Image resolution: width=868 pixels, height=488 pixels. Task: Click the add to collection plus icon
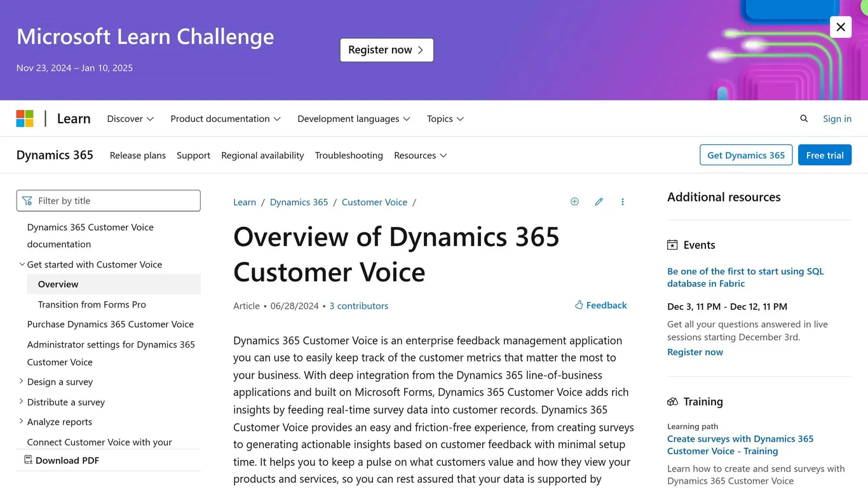[x=574, y=201]
